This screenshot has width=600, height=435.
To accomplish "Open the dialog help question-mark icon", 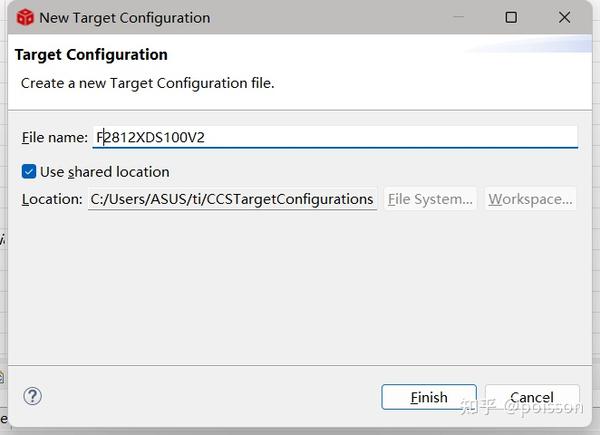I will click(x=32, y=397).
